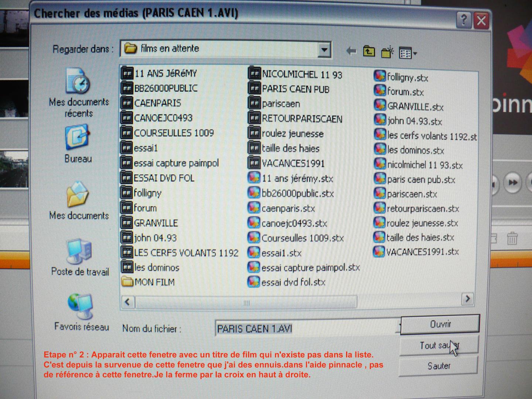Select the 'canoejc0493.stx' file
This screenshot has width=532, height=399.
(x=287, y=223)
